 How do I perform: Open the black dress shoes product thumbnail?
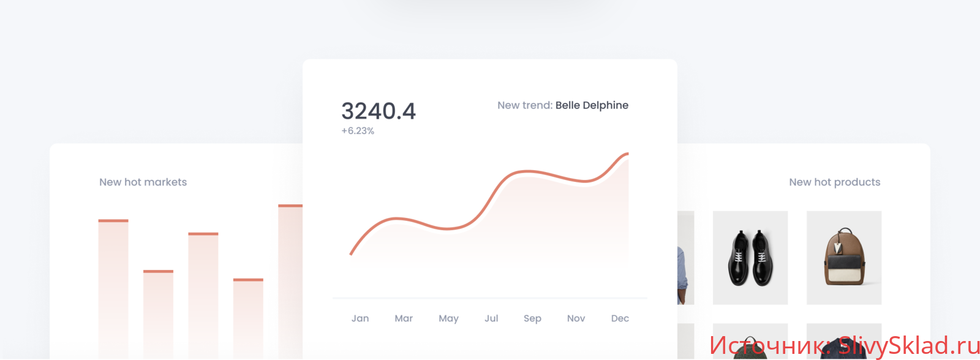pyautogui.click(x=750, y=258)
